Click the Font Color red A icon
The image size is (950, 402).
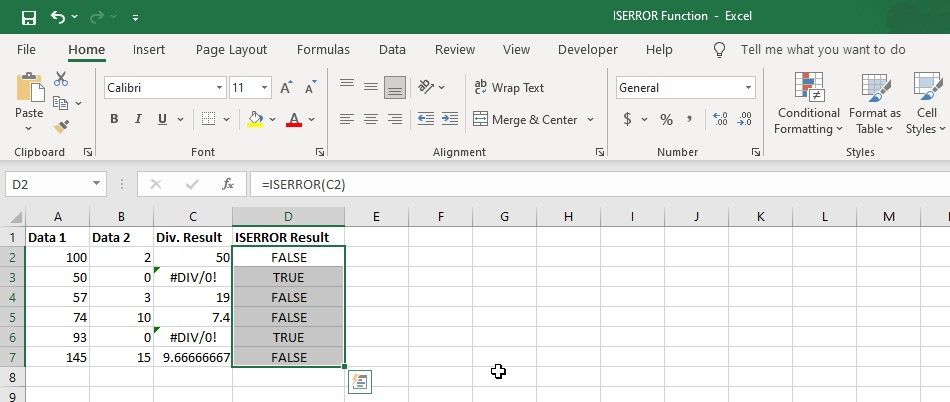pos(294,119)
